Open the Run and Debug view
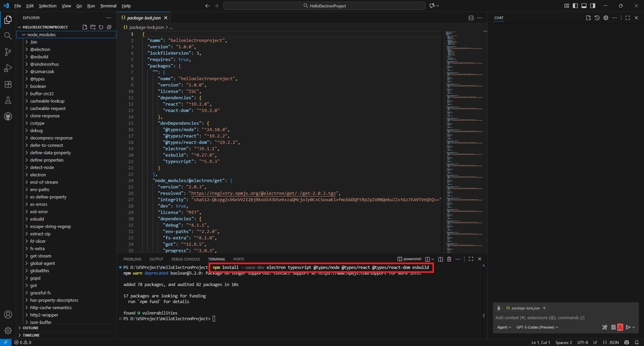This screenshot has width=644, height=346. click(8, 68)
